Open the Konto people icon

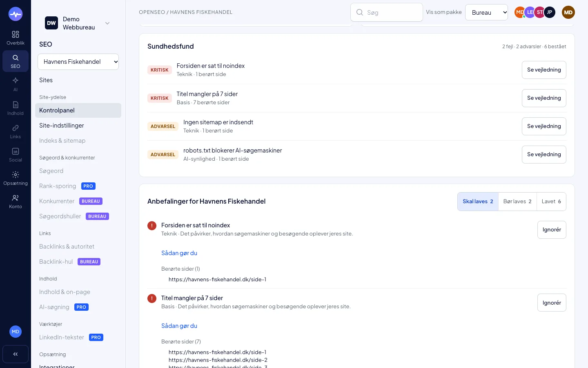coord(16,198)
